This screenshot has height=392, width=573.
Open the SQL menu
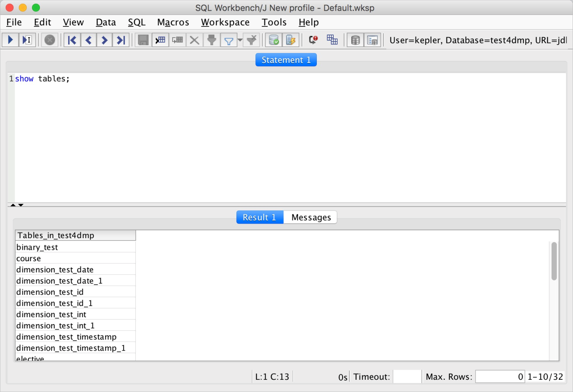tap(137, 22)
